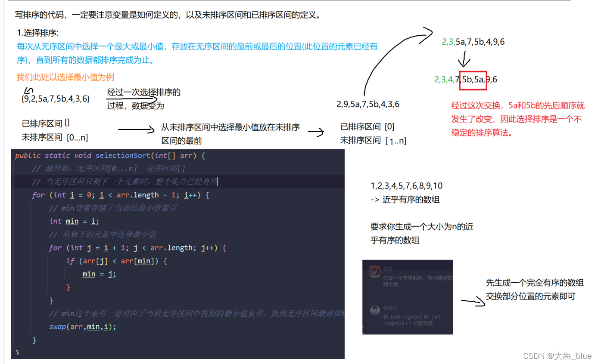
Task: Click the comment '// min变量存储了当前的最小值索引'
Action: click(113, 208)
